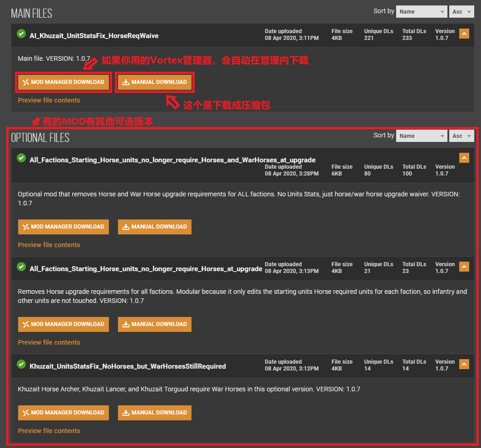
Task: Manual Download for Khuzait NoHorses file
Action: pyautogui.click(x=155, y=413)
